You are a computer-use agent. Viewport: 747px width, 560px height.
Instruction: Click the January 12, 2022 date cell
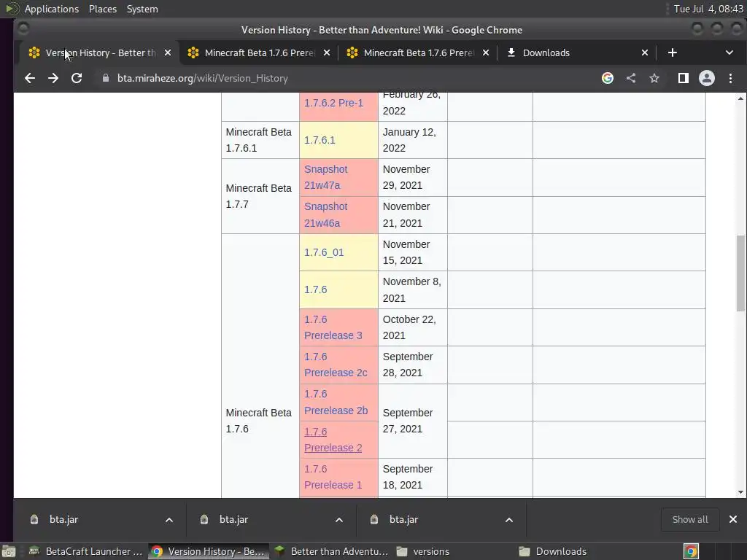(x=413, y=140)
